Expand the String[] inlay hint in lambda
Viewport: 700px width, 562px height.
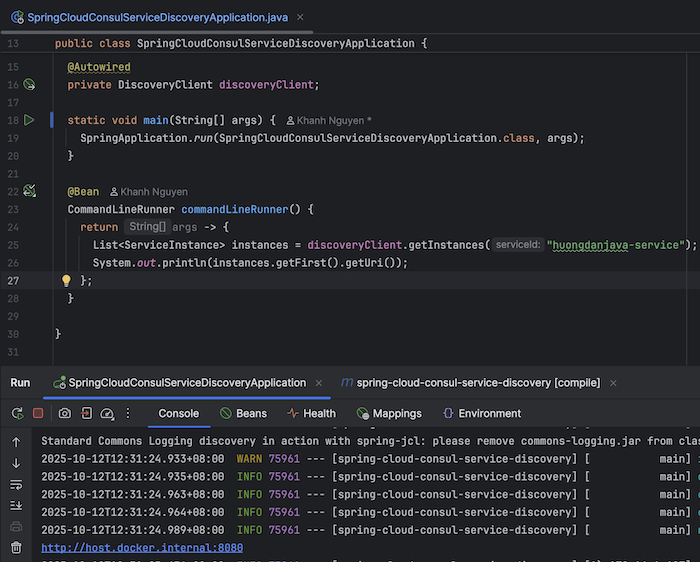pos(147,227)
